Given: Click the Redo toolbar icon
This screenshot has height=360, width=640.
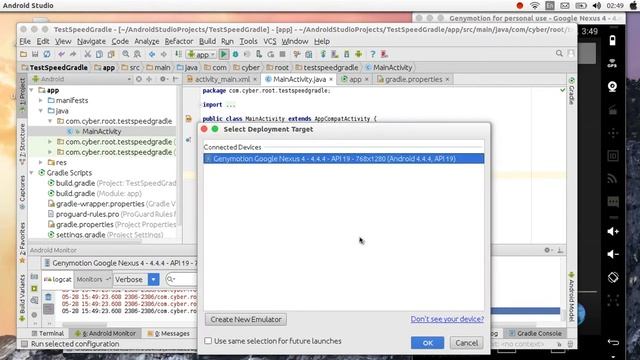Looking at the screenshot, I should tap(73, 54).
